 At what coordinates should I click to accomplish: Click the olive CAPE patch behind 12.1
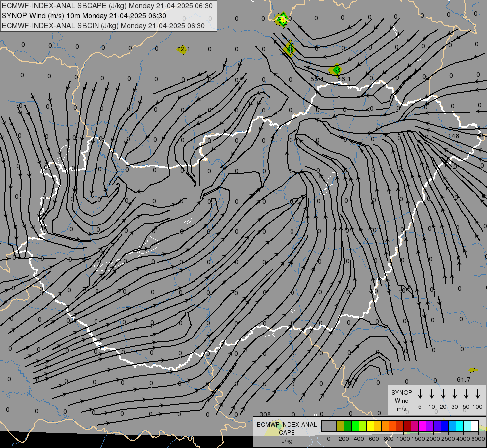[x=183, y=49]
